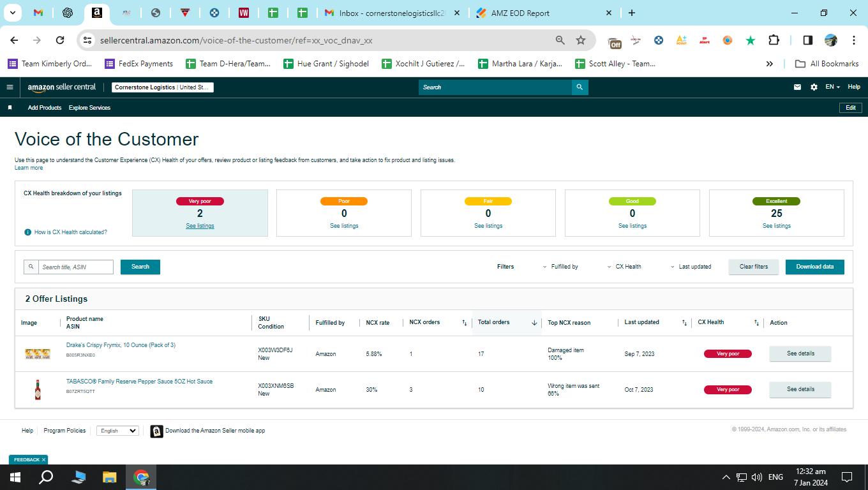
Task: Open How is CX Health calculated link
Action: click(x=71, y=232)
